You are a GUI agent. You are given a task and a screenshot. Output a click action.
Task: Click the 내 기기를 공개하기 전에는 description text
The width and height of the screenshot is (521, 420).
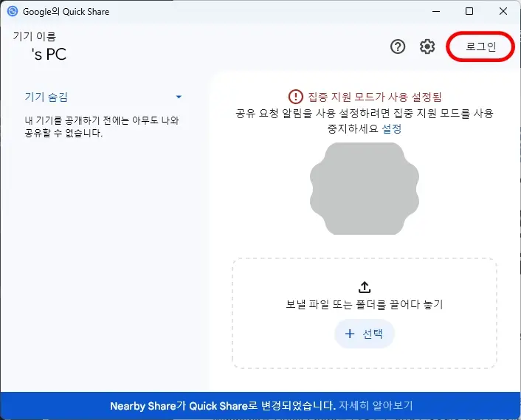102,127
